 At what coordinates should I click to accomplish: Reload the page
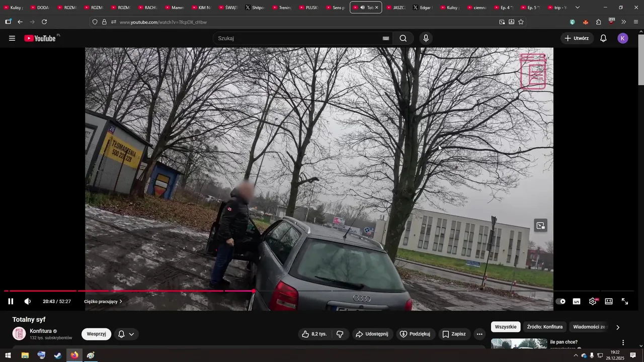(x=44, y=22)
